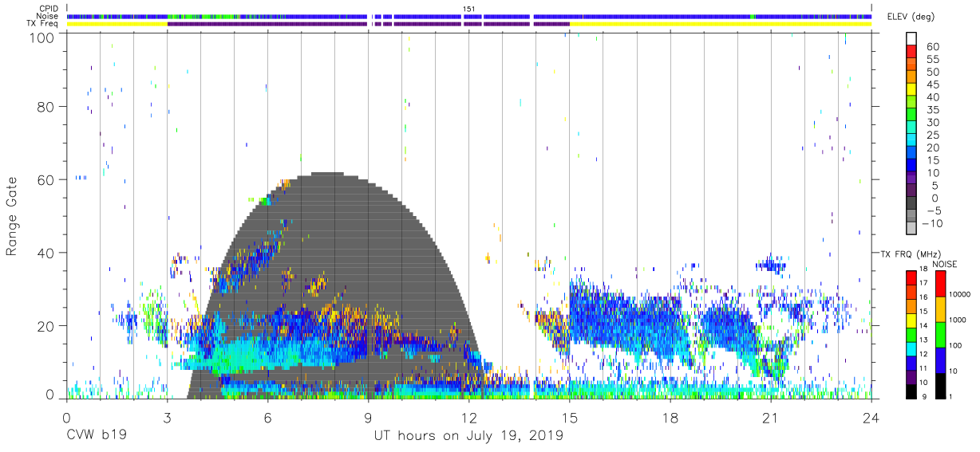Click the white top segment of elevation colorbar
Image resolution: width=980 pixels, height=452 pixels.
pos(911,38)
